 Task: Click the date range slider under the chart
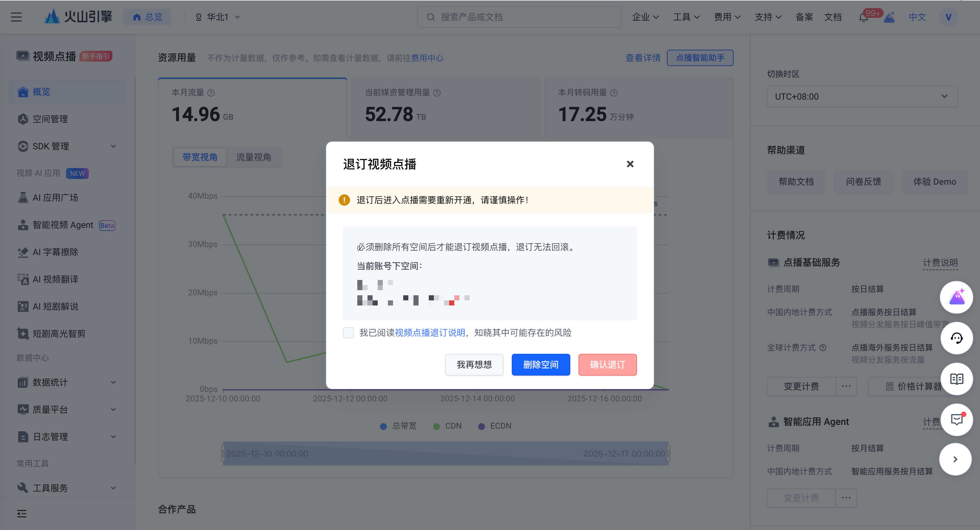pos(445,453)
